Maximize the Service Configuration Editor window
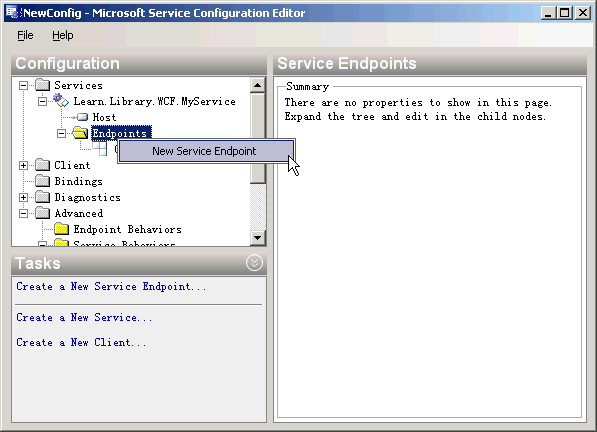The height and width of the screenshot is (432, 597). (x=565, y=13)
